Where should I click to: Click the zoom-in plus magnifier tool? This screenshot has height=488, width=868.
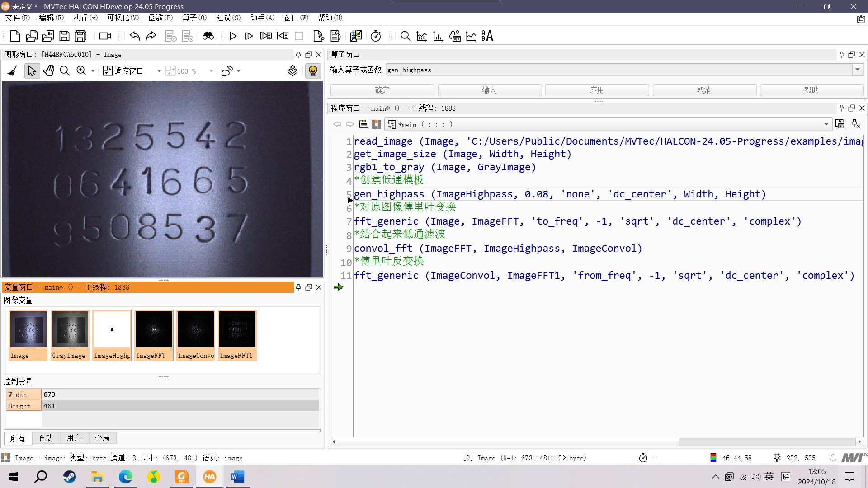coord(81,71)
